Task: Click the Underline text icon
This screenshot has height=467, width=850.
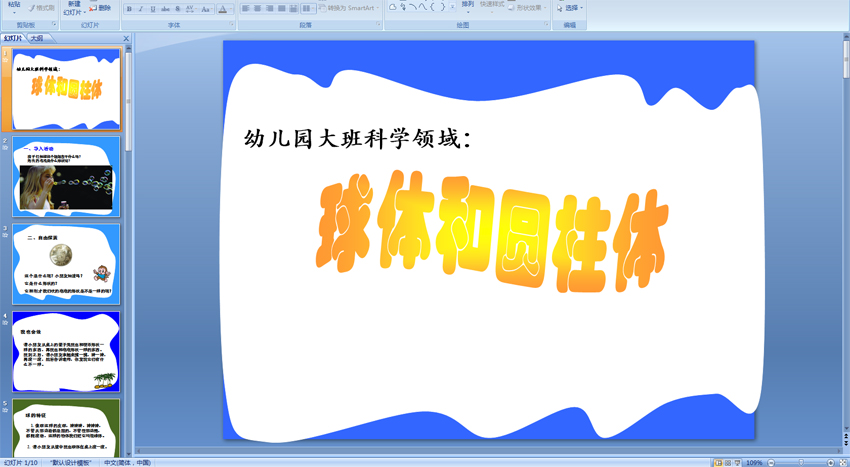Action: click(153, 9)
